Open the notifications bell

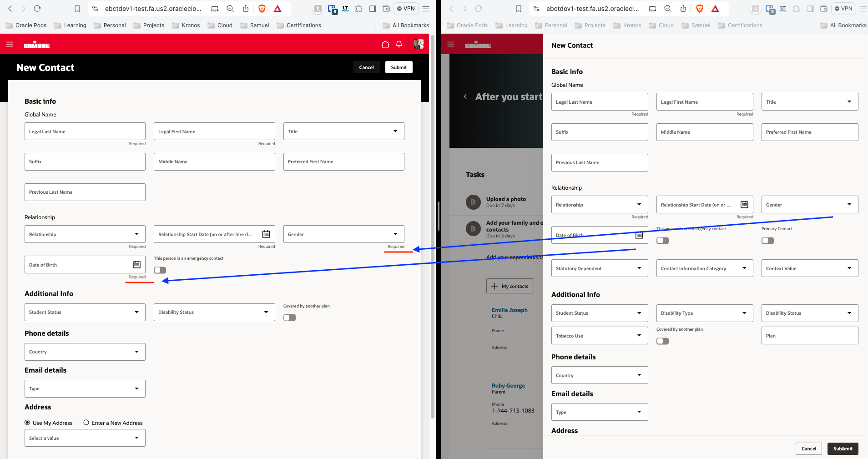(x=399, y=44)
